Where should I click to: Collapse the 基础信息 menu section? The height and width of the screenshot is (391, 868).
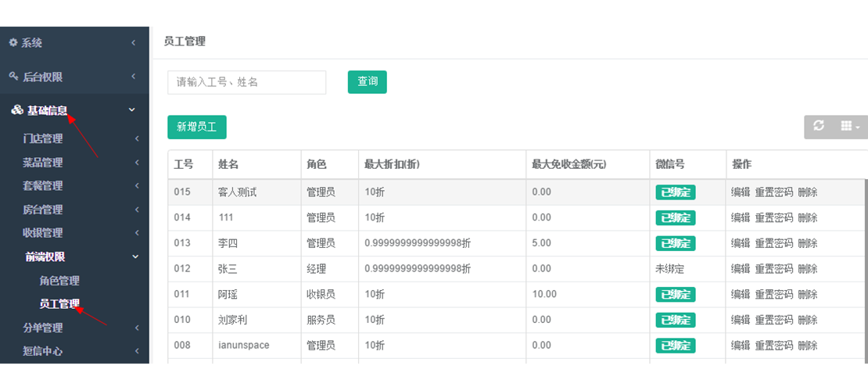pyautogui.click(x=132, y=110)
